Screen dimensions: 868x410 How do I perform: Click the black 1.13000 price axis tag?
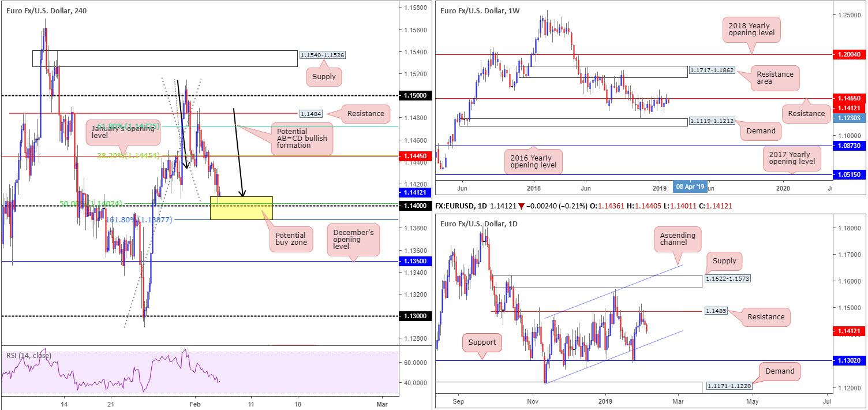pos(416,316)
